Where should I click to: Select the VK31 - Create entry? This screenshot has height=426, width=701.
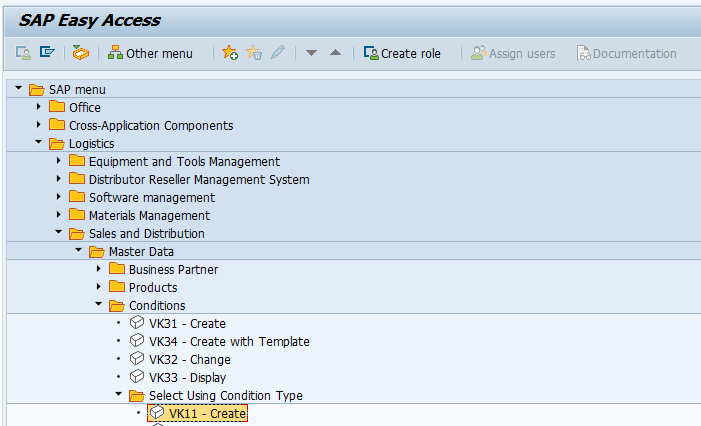187,324
